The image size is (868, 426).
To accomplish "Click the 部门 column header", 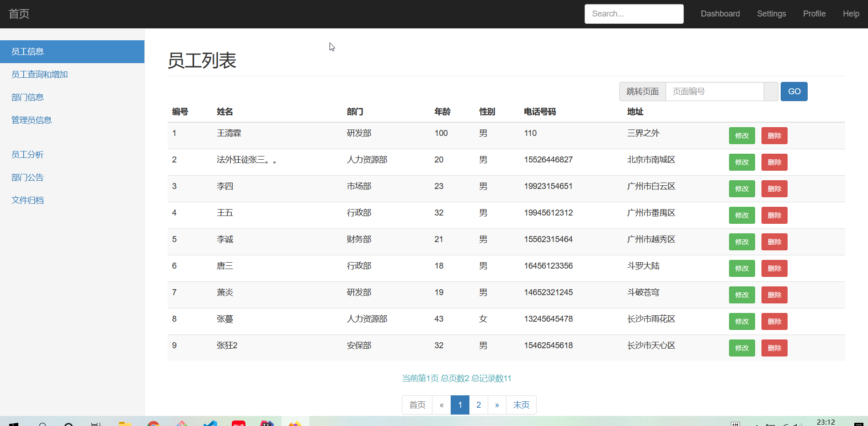I will click(x=355, y=112).
